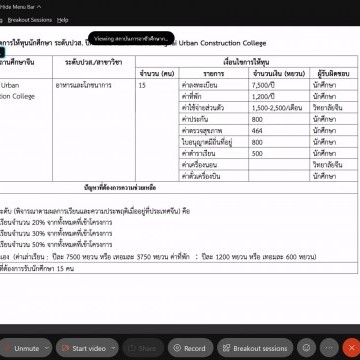This screenshot has width=360, height=360.
Task: Click the crossed-out camera icon
Action: coord(66,348)
